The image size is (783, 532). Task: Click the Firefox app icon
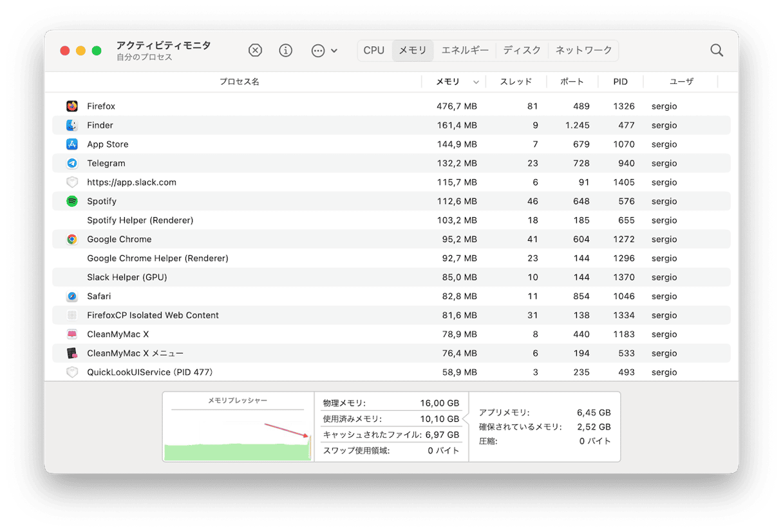point(72,106)
